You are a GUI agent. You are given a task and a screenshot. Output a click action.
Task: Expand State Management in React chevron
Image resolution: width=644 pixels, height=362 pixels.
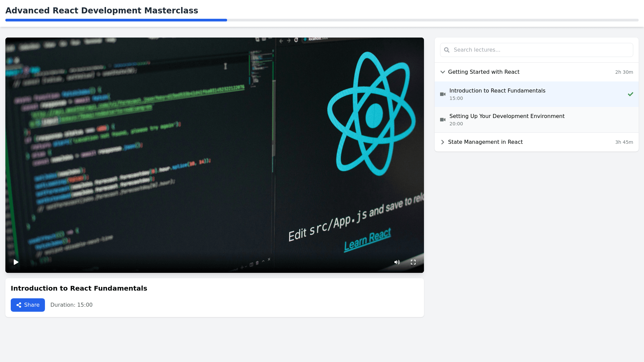point(443,142)
